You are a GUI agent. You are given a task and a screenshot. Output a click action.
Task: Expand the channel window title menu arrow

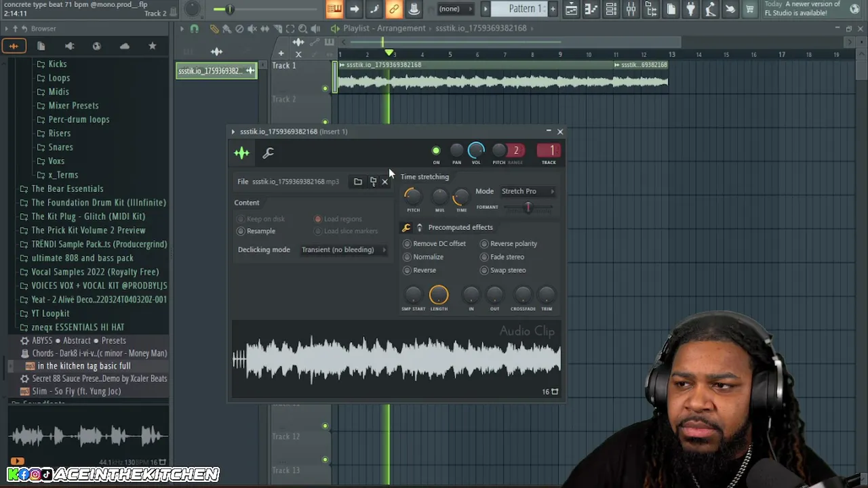233,131
